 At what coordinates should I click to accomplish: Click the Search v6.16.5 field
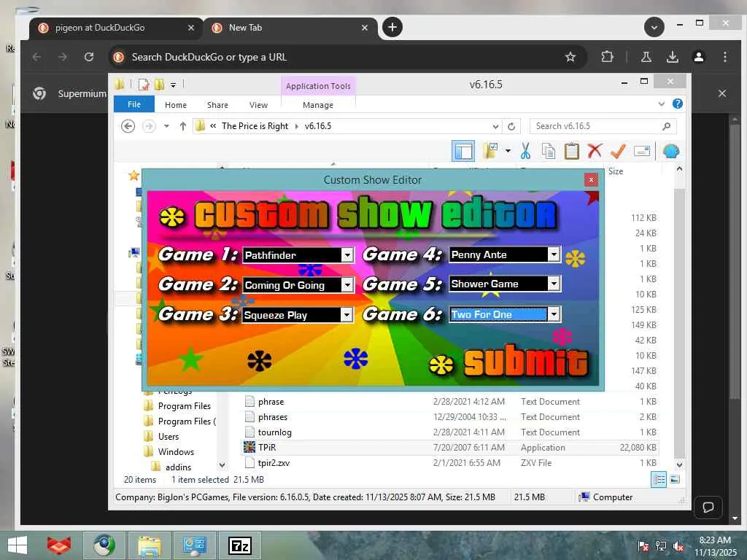603,126
